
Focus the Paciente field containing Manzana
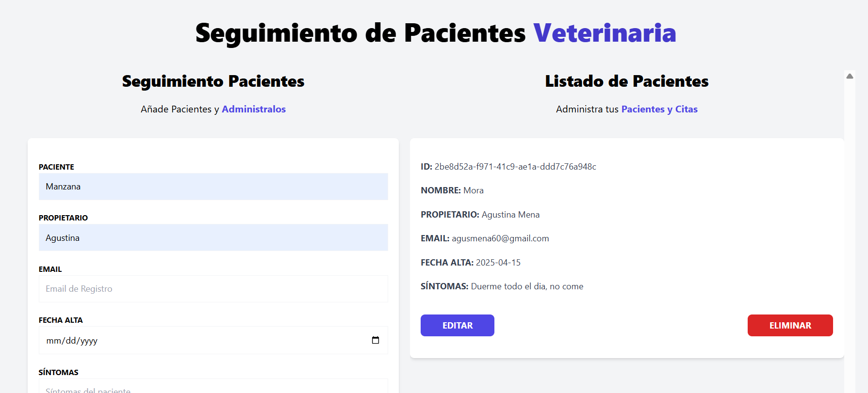tap(213, 187)
